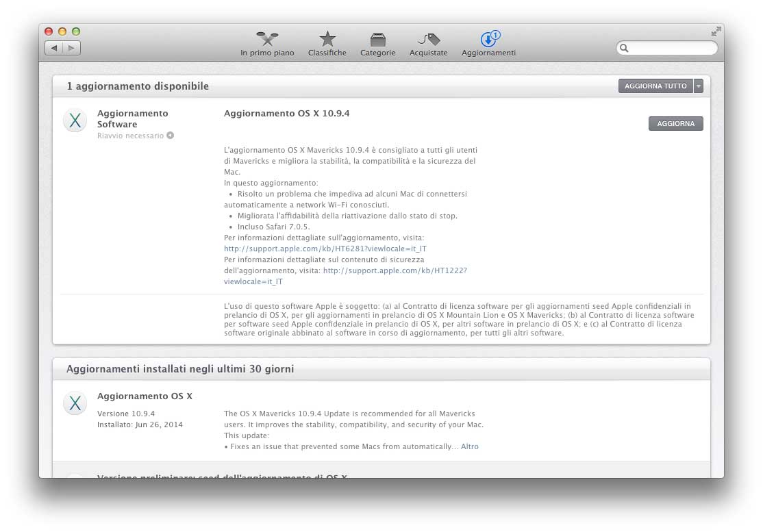Close the window with red button
Viewport: 763px width, 532px height.
[49, 31]
